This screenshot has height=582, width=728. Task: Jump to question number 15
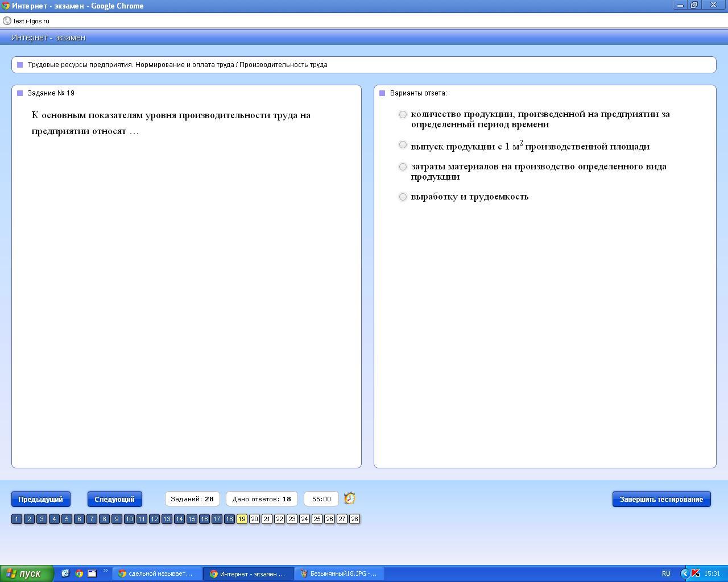click(x=192, y=519)
